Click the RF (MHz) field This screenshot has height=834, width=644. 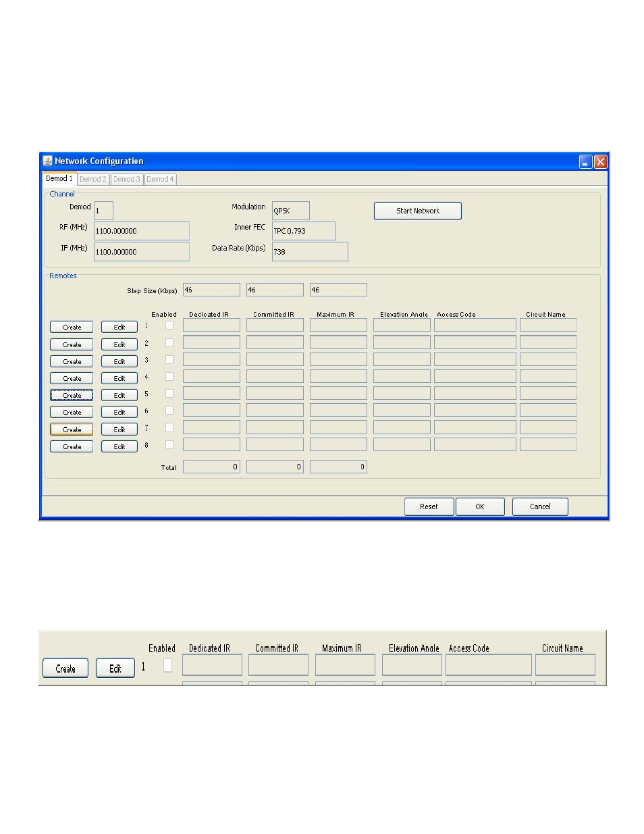(141, 231)
